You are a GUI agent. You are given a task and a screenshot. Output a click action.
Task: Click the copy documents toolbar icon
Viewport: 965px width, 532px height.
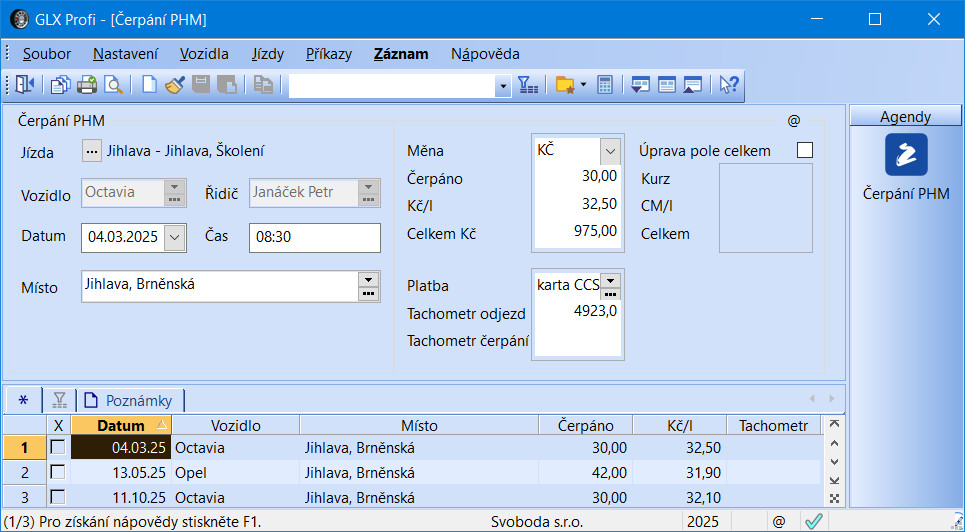(x=60, y=85)
